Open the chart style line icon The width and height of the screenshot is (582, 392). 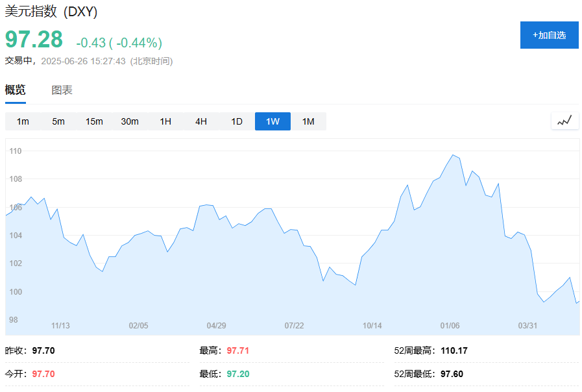pos(564,121)
